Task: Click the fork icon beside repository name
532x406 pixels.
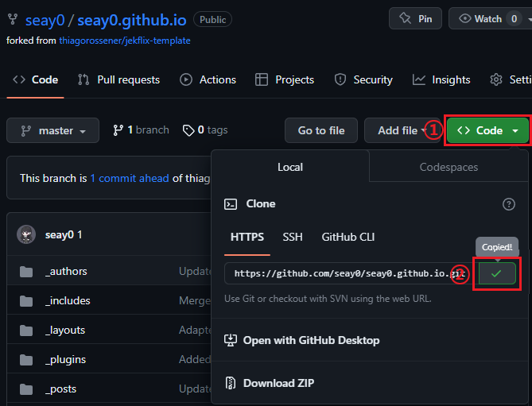Action: (13, 19)
